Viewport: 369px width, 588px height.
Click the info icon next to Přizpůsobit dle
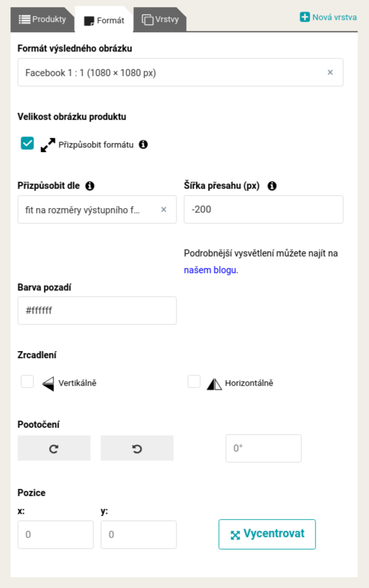pyautogui.click(x=90, y=185)
